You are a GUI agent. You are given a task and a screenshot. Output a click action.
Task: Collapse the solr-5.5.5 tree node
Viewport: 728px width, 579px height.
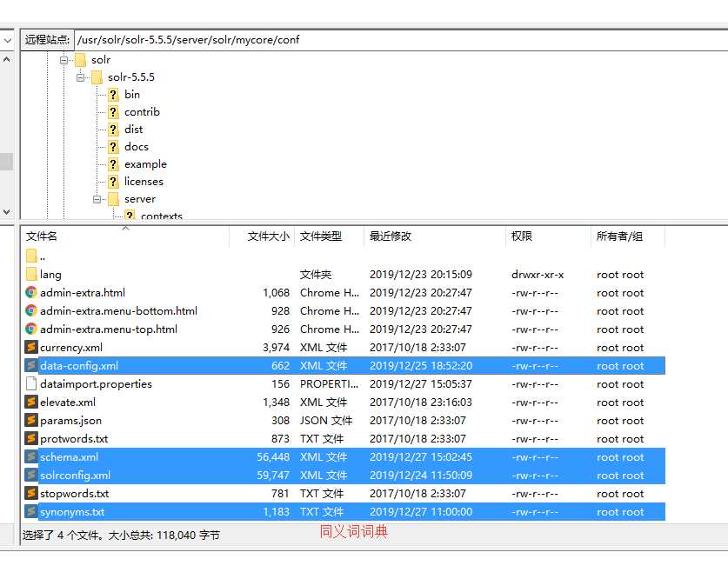pyautogui.click(x=80, y=77)
